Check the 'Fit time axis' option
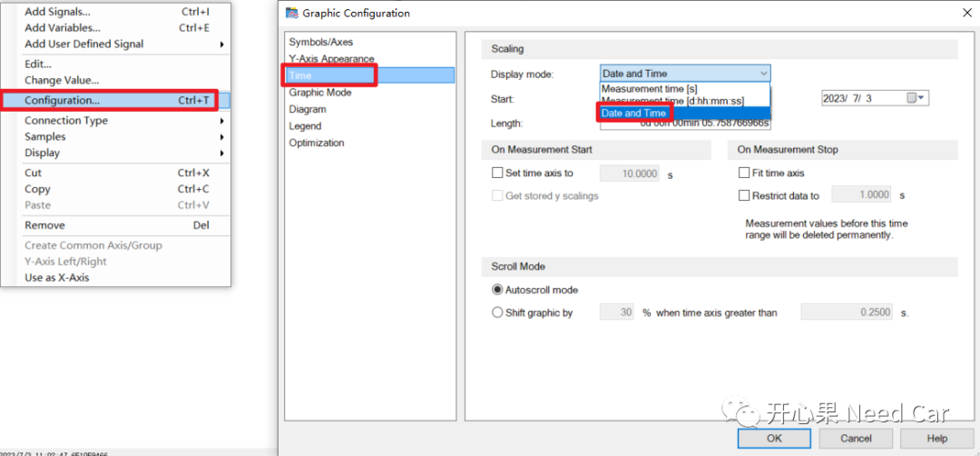 (744, 173)
